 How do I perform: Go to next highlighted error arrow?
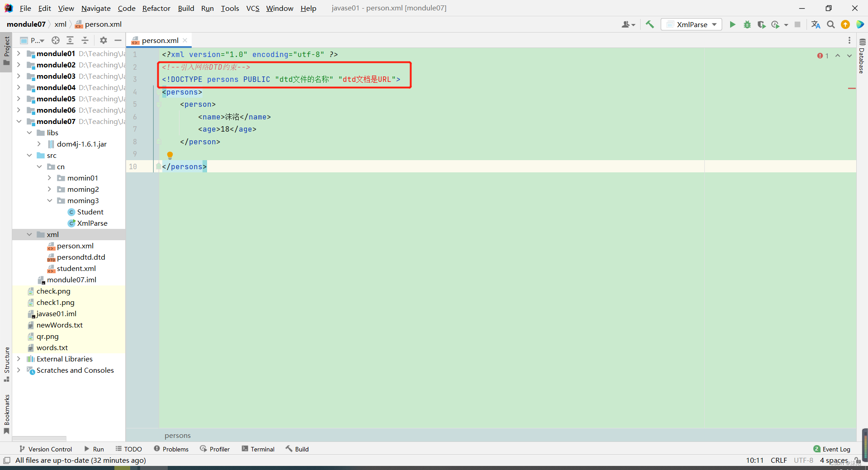pyautogui.click(x=849, y=56)
